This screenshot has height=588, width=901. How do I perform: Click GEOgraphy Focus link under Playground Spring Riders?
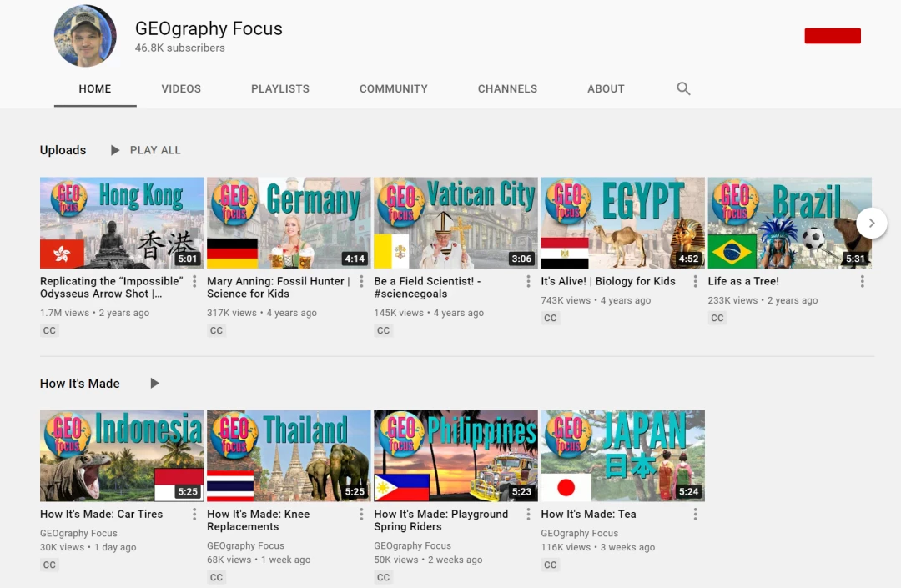pyautogui.click(x=413, y=546)
